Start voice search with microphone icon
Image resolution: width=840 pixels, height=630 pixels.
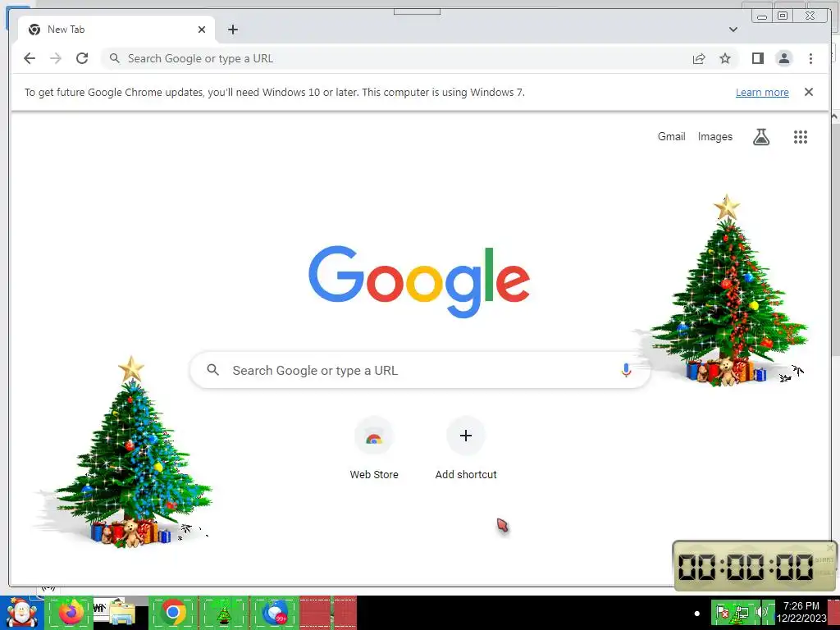coord(626,370)
